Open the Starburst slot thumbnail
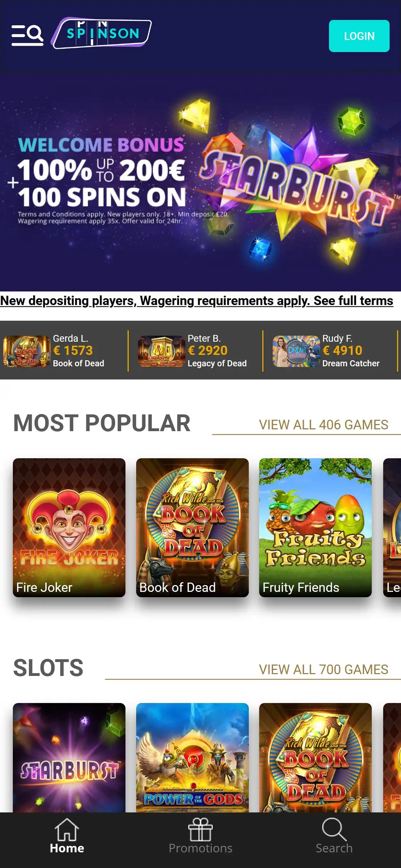Viewport: 401px width, 868px height. 69,758
